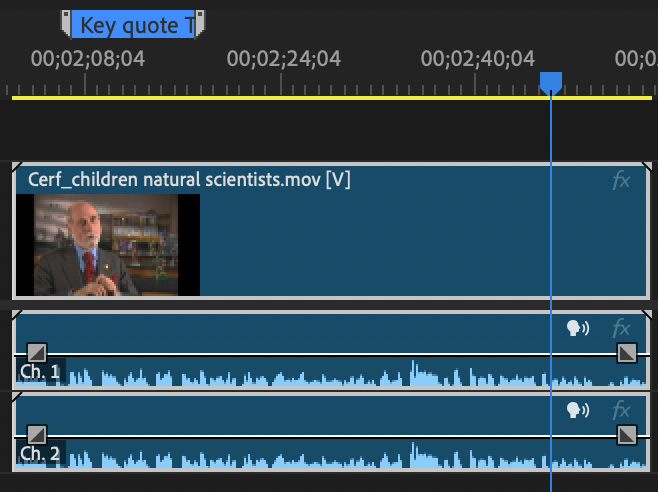Select the fade-in handle on Ch. 1 clip
This screenshot has width=658, height=492.
coord(36,352)
